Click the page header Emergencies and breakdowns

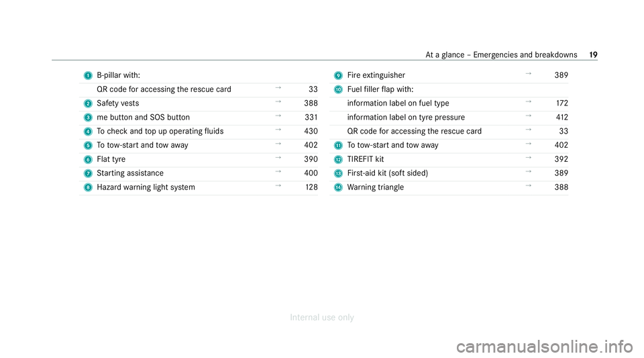click(525, 55)
